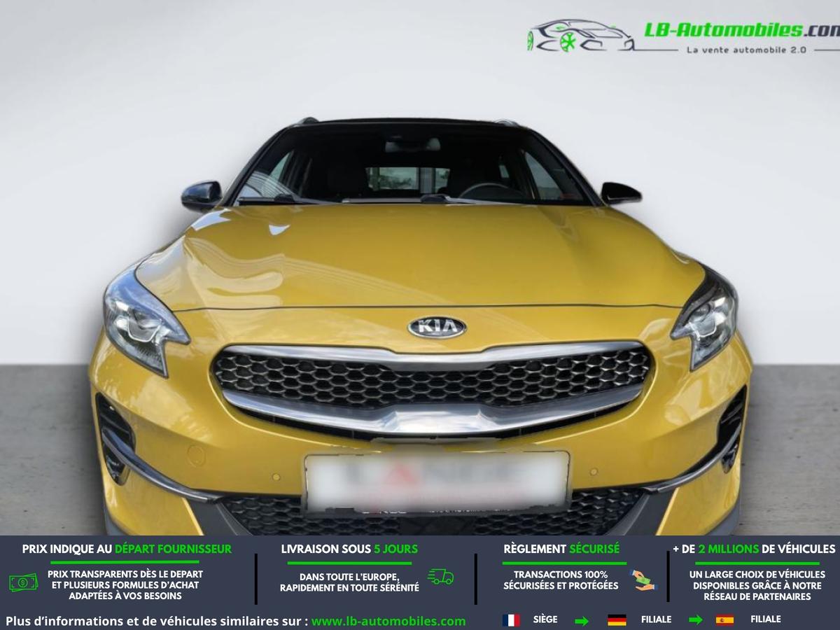Viewport: 840px width, 630px height.
Task: Click the FILIALE label next to Spanish flag
Action: 766,619
